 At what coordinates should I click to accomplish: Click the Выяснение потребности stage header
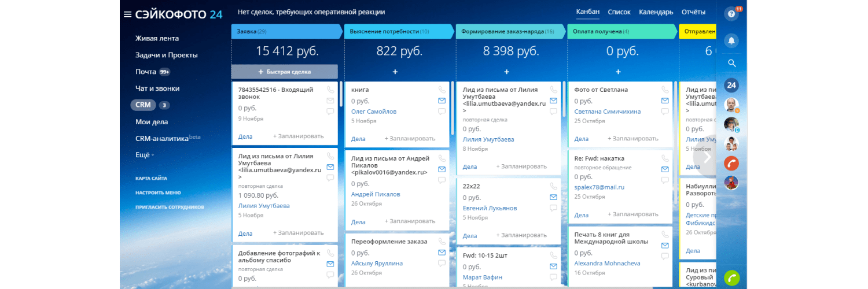[x=399, y=31]
